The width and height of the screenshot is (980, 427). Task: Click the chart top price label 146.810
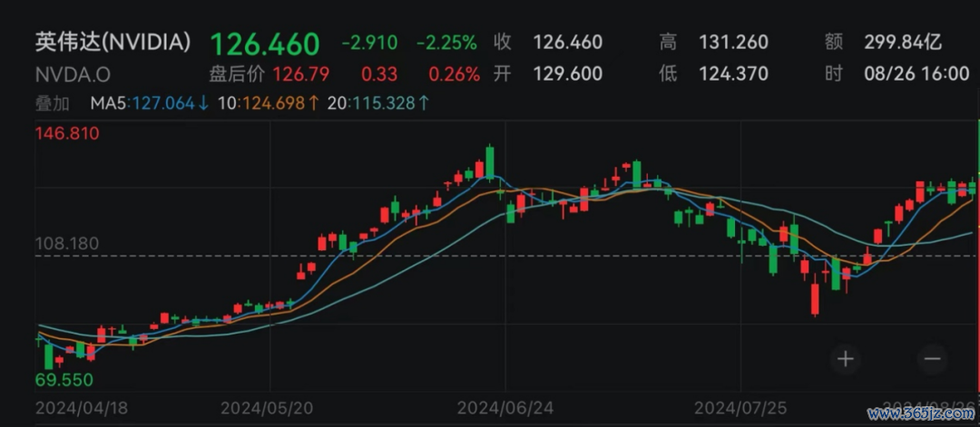click(x=67, y=133)
